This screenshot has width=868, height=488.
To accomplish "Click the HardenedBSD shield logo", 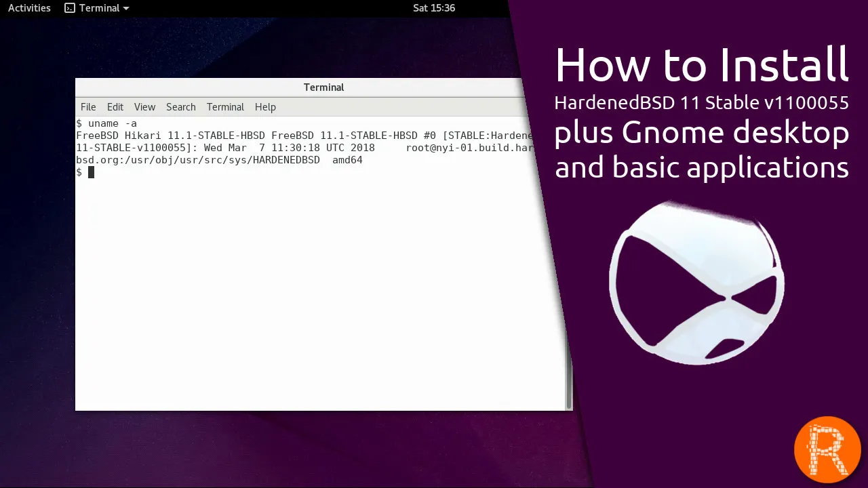I will (697, 283).
